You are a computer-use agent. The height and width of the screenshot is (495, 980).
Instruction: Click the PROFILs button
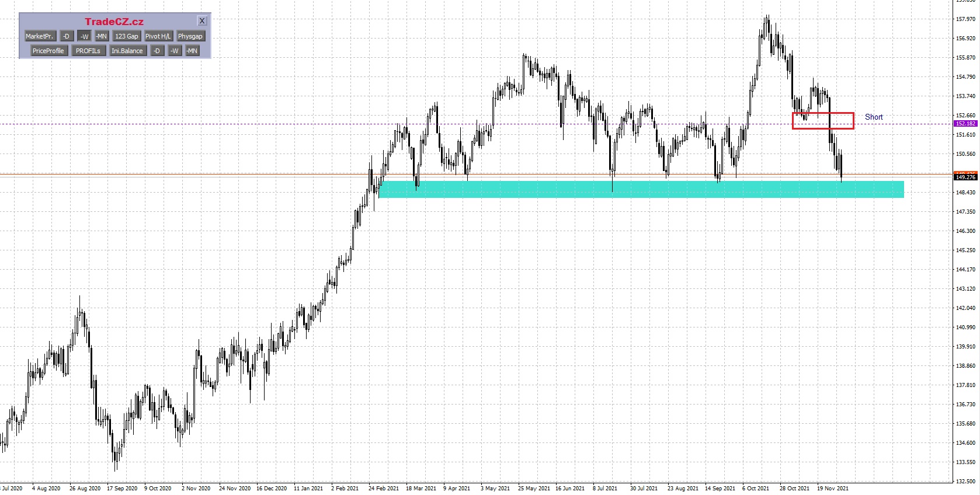pos(88,51)
